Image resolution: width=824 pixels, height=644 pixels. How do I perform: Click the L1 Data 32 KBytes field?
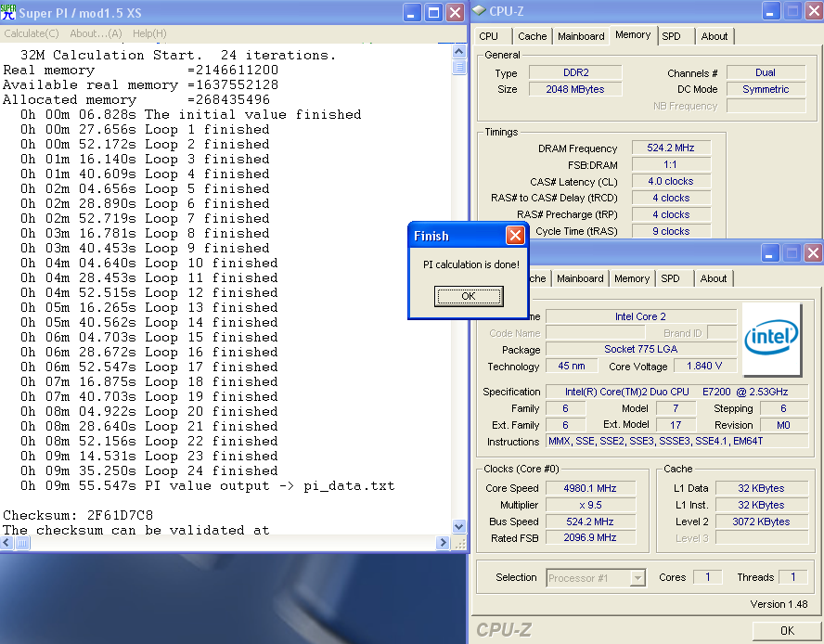click(x=762, y=488)
